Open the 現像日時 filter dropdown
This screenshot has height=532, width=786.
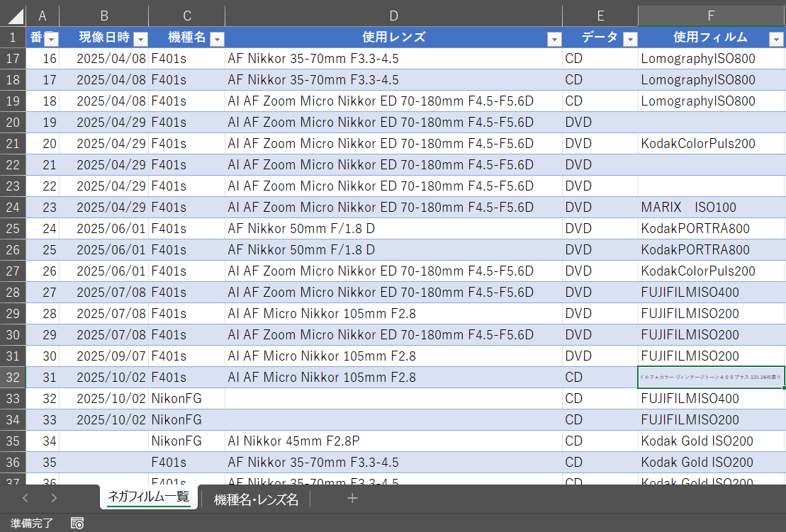(x=140, y=39)
